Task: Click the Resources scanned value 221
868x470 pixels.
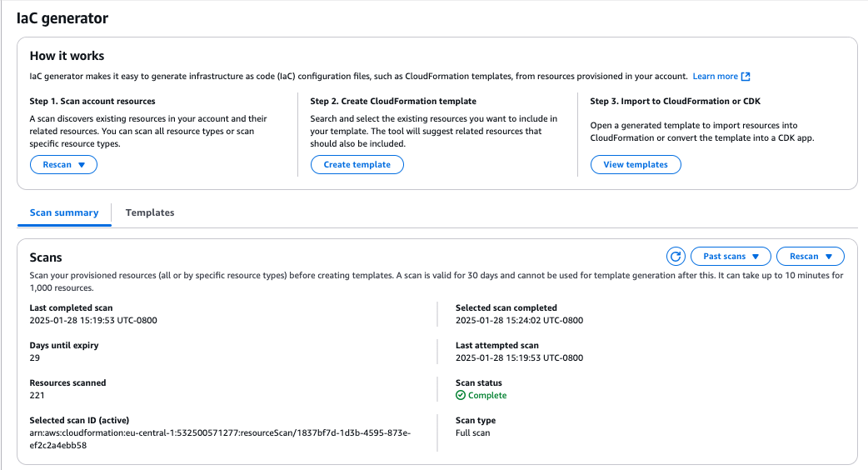Action: pos(37,395)
